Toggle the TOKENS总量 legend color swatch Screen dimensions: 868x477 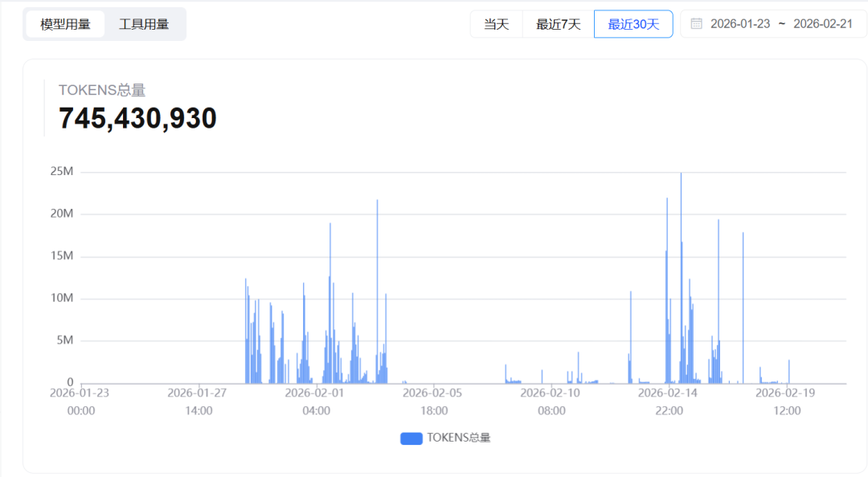click(x=411, y=438)
